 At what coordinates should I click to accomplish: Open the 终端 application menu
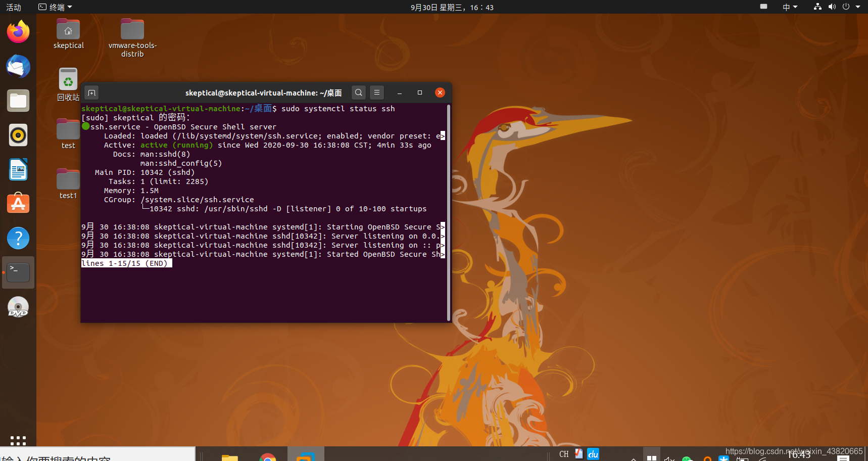point(56,7)
